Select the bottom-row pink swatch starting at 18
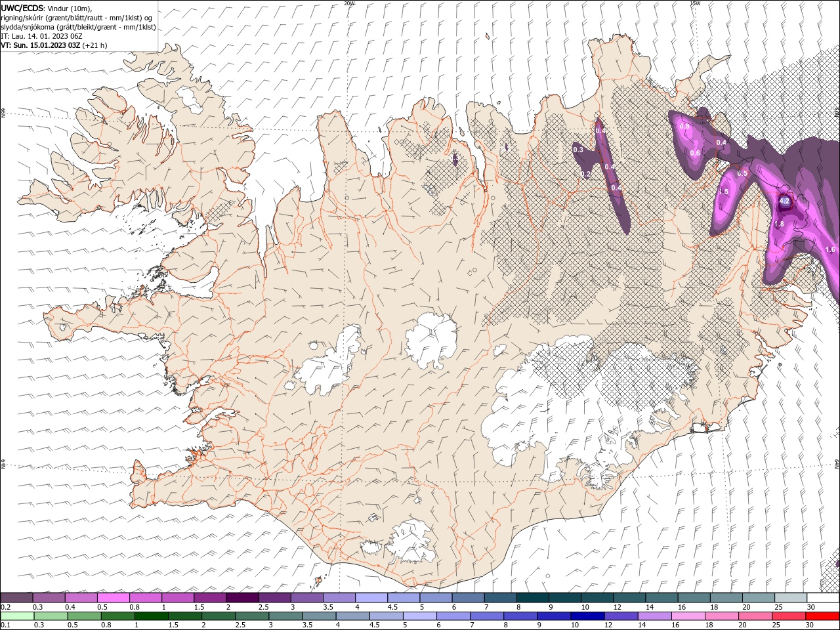This screenshot has height=630, width=840. (721, 616)
